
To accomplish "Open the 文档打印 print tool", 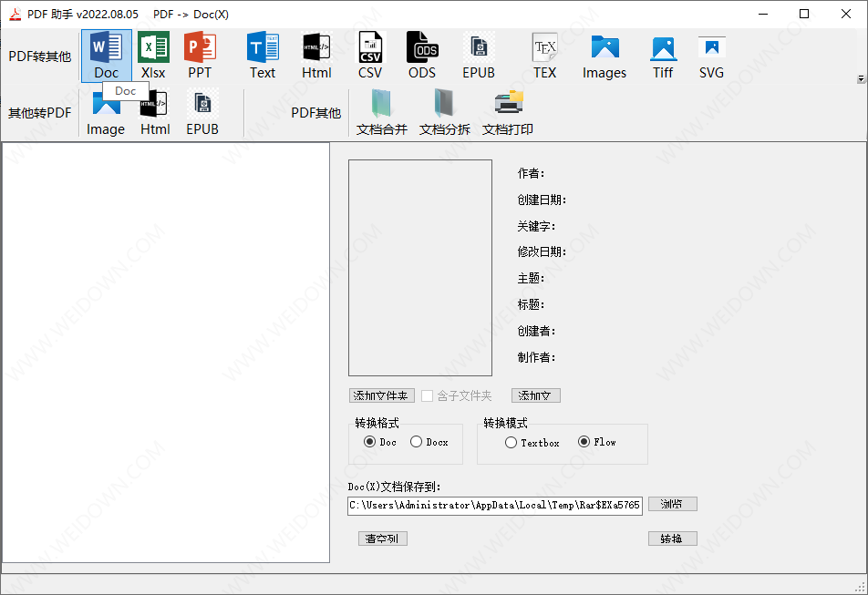I will pos(508,112).
